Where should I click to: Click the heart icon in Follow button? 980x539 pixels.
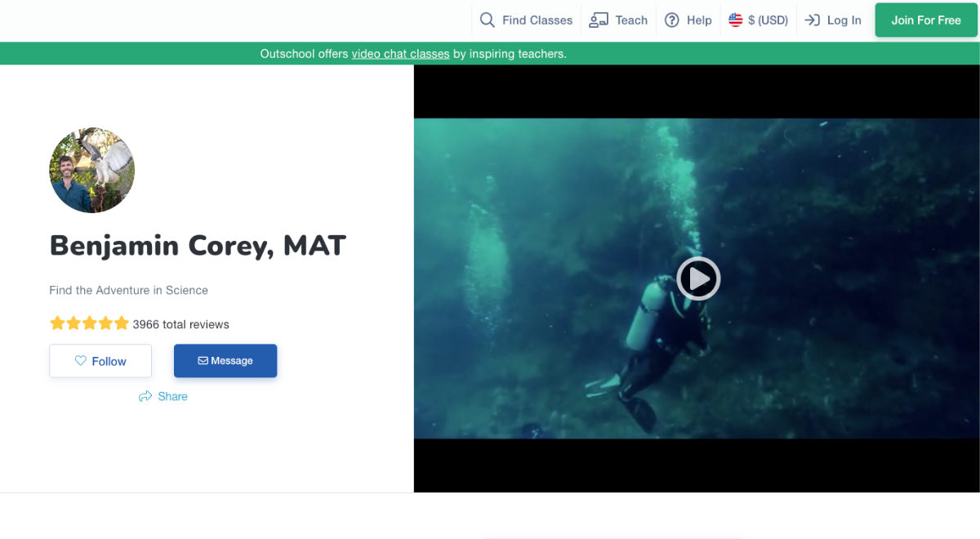click(x=81, y=361)
